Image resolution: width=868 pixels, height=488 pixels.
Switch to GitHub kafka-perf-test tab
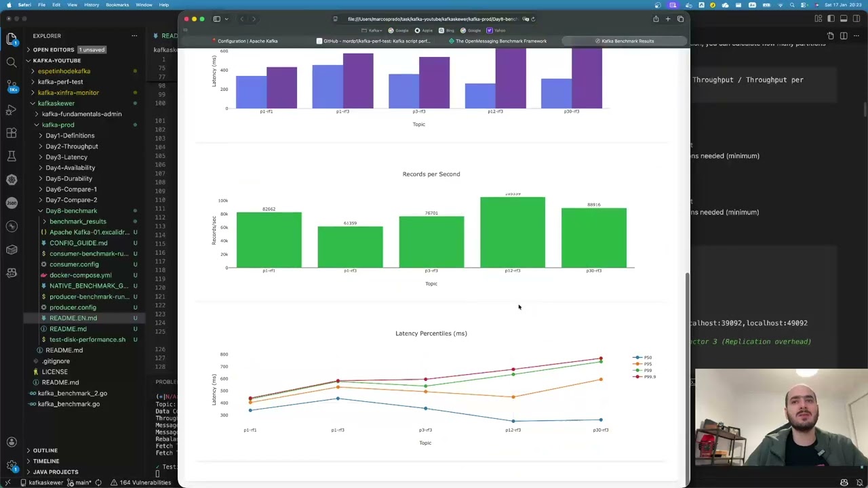(x=372, y=41)
